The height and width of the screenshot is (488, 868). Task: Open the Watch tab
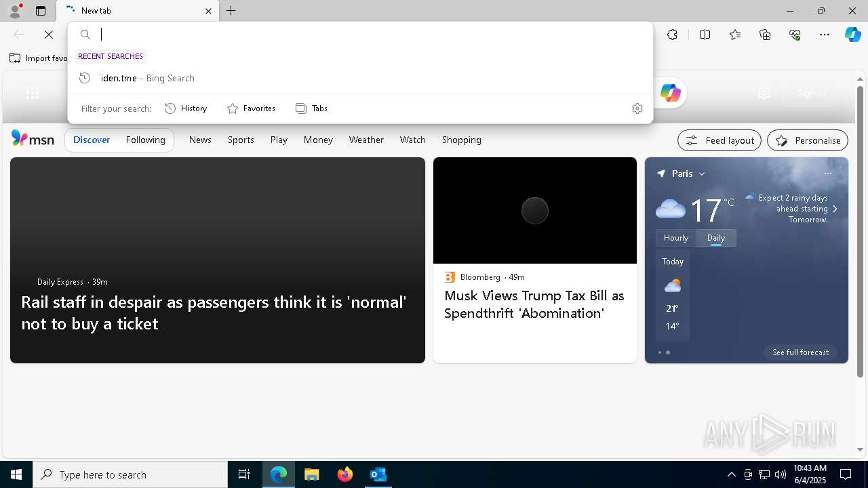(413, 140)
